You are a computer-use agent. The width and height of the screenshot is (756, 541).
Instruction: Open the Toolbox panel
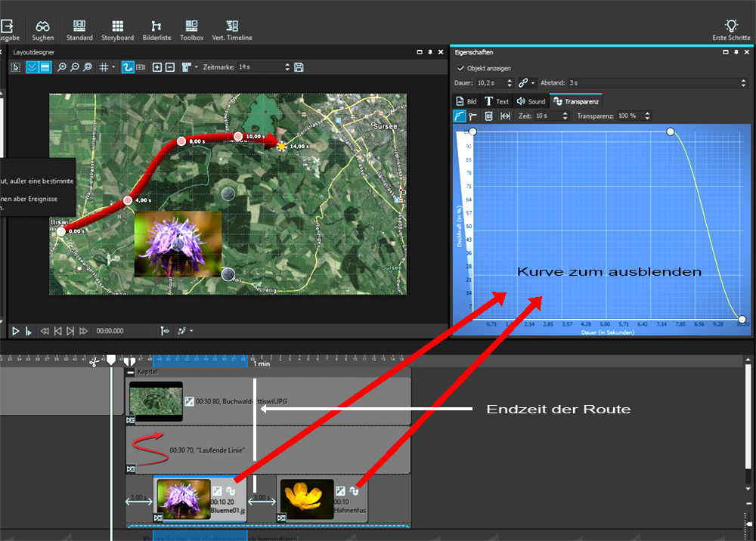191,30
